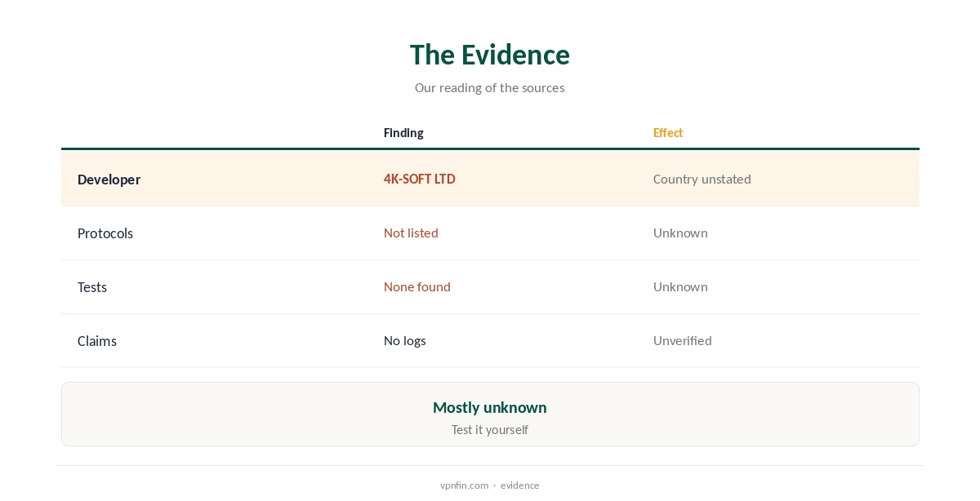980x501 pixels.
Task: Select the subtitle 'Our reading of the sources'
Action: click(x=490, y=87)
